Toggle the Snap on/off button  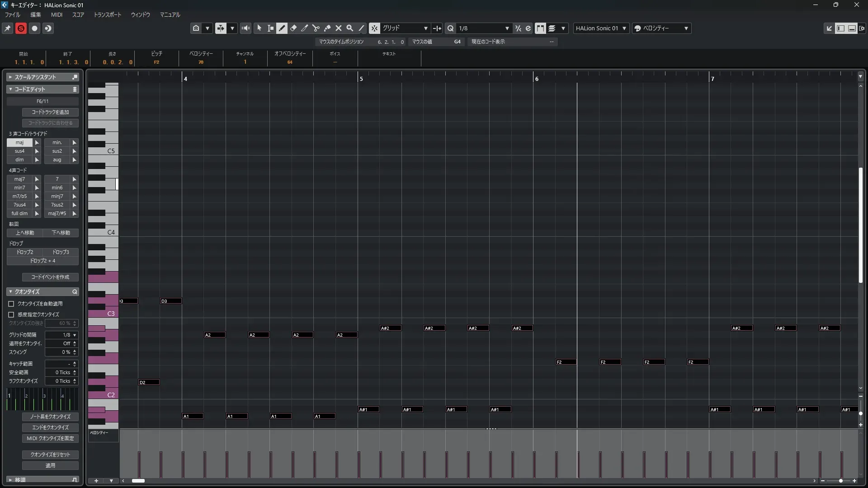(x=374, y=28)
